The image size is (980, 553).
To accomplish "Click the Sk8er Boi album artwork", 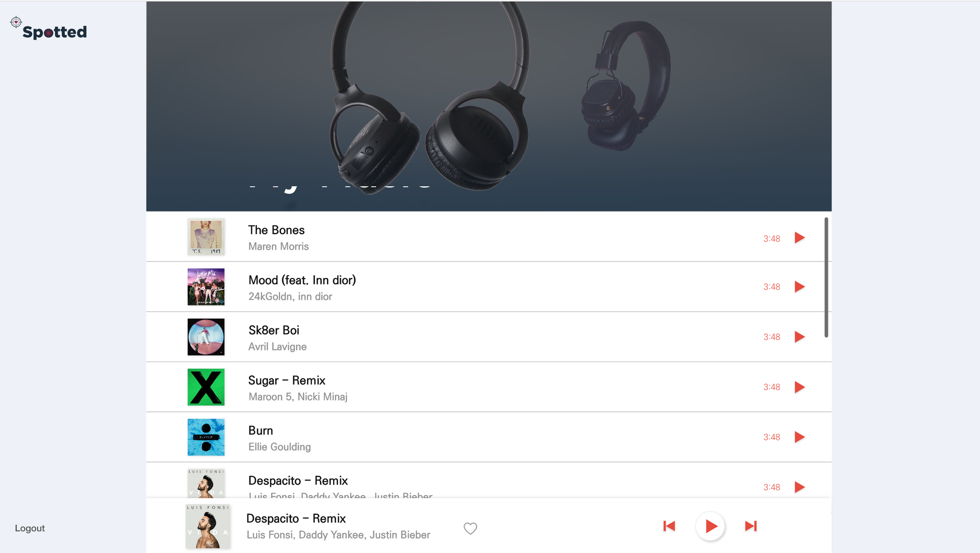I will [206, 337].
